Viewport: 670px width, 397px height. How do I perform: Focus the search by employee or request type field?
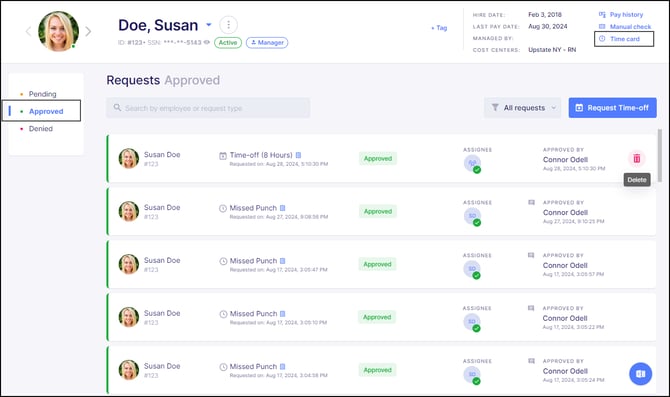point(208,108)
